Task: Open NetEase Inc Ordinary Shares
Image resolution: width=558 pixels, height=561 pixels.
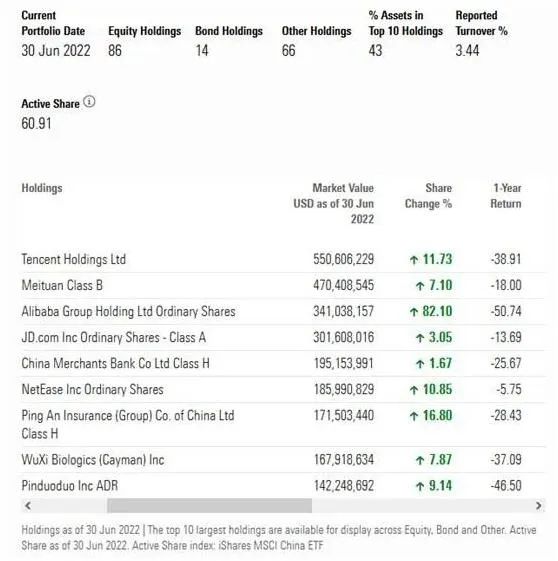Action: pyautogui.click(x=92, y=389)
